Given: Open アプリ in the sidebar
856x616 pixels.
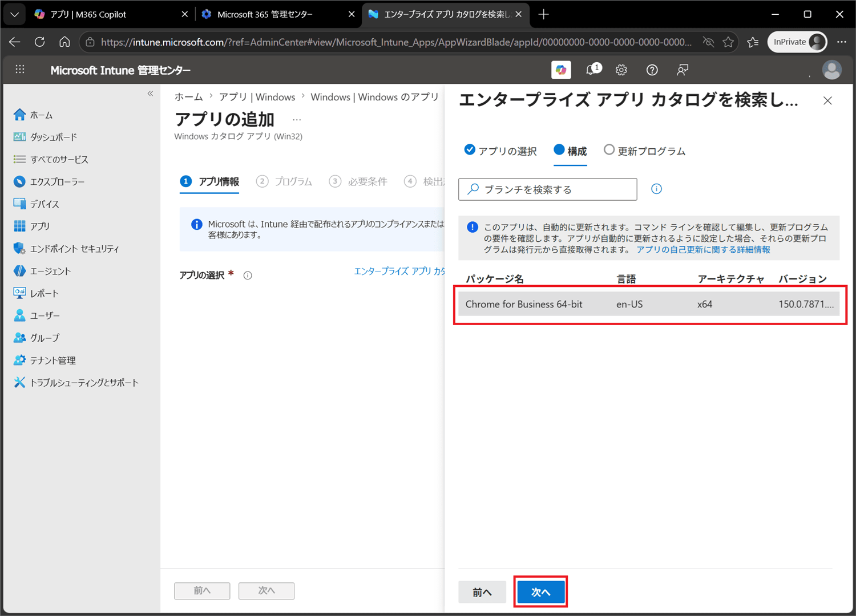Looking at the screenshot, I should 31,226.
